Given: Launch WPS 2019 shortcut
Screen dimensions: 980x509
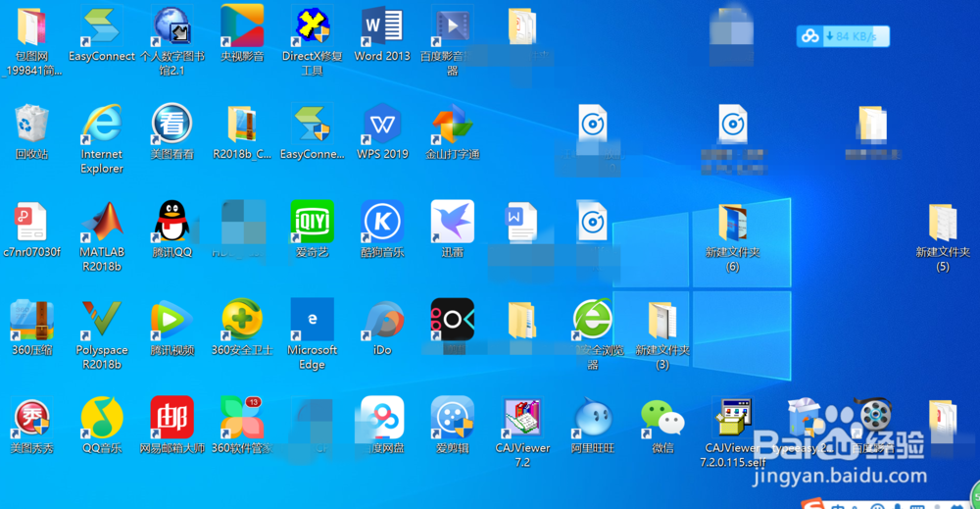Looking at the screenshot, I should [x=382, y=124].
